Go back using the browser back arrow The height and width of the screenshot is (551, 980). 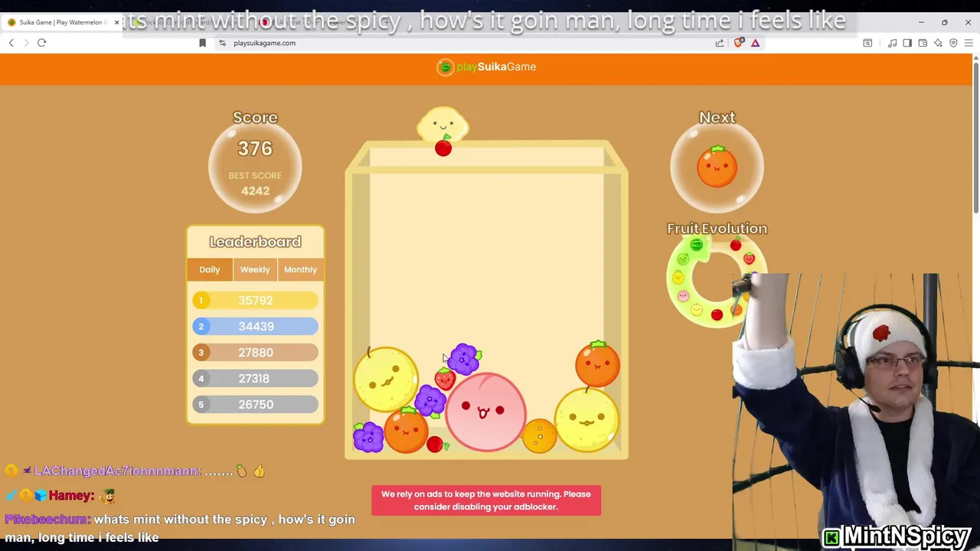11,43
